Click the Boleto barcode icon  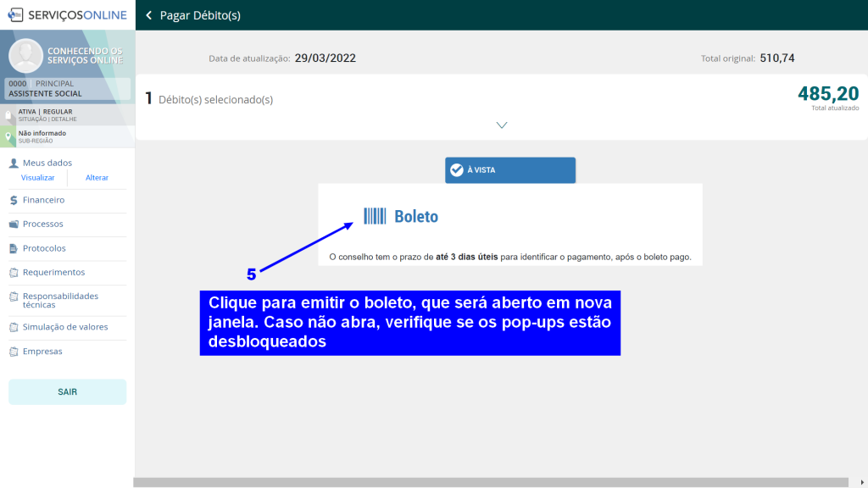coord(374,216)
